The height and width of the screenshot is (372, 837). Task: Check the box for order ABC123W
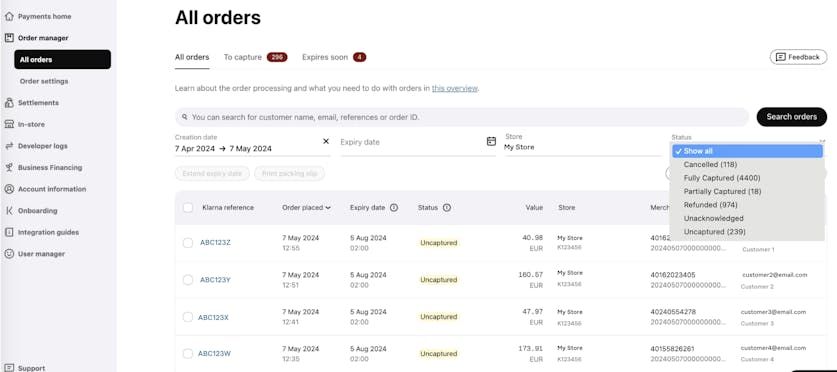pos(188,354)
